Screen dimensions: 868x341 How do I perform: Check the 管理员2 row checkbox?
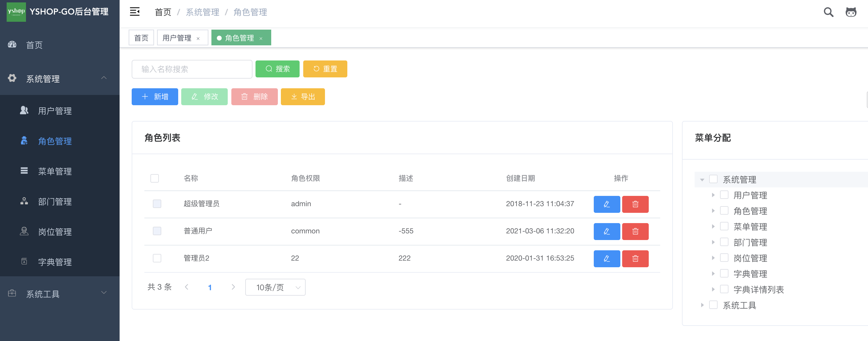[157, 258]
